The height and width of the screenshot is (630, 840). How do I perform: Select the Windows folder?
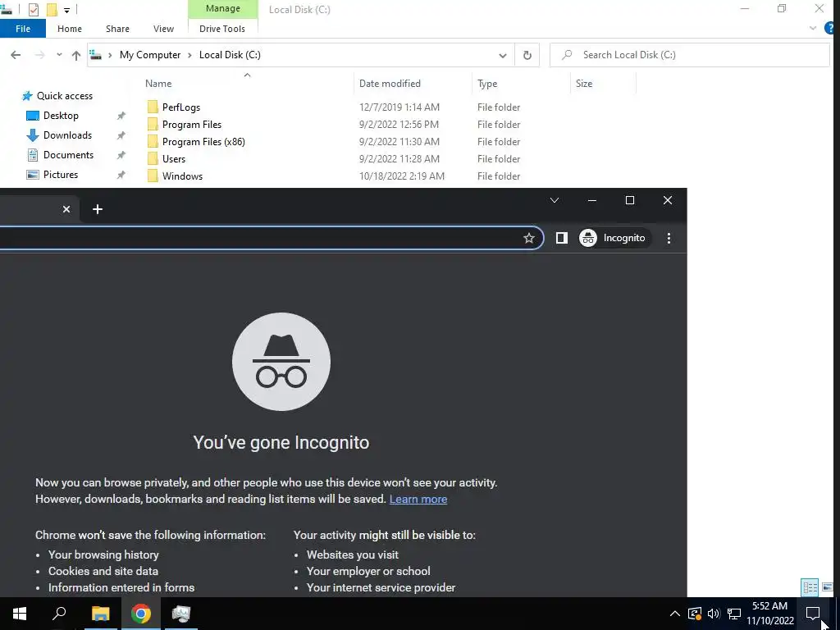click(x=182, y=176)
